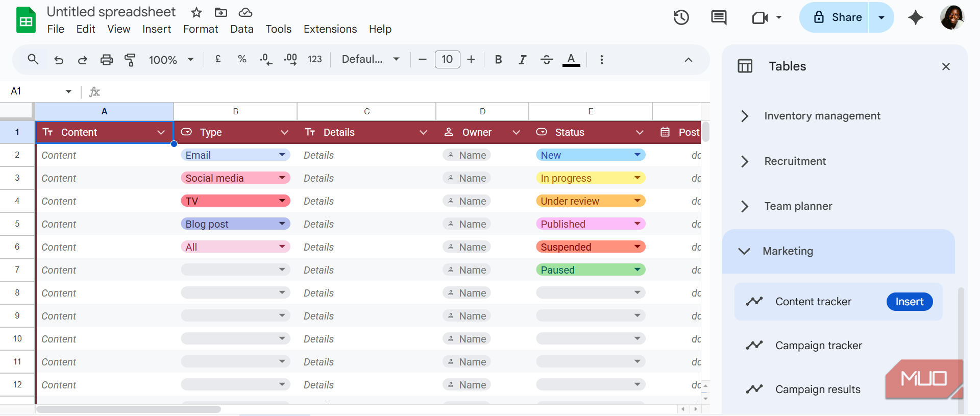
Task: Open the Status column header dropdown
Action: click(x=640, y=132)
